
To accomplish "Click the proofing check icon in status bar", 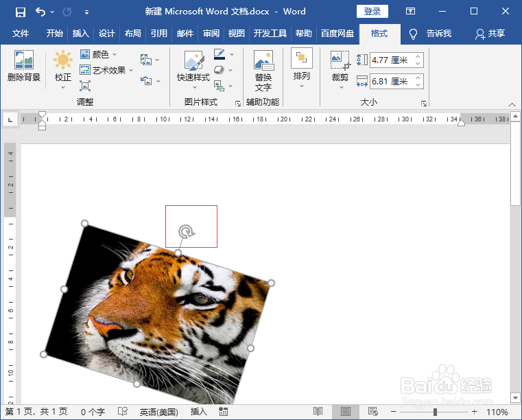I will tap(123, 412).
